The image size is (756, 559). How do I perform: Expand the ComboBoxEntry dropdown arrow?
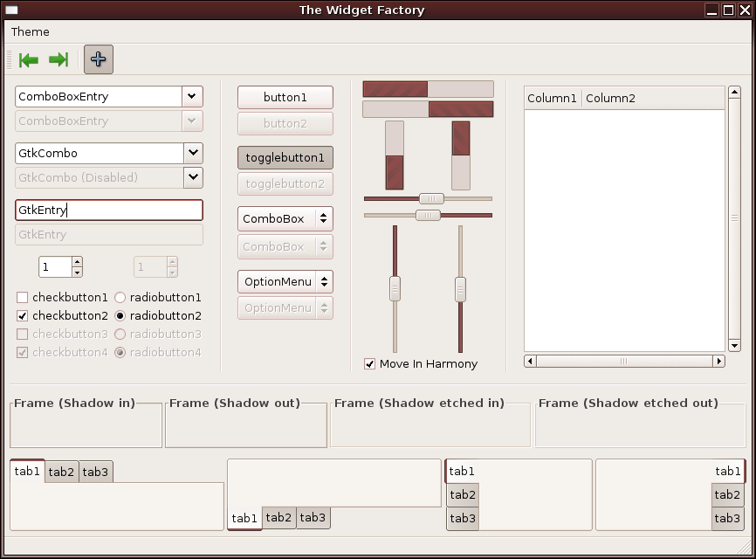tap(192, 97)
